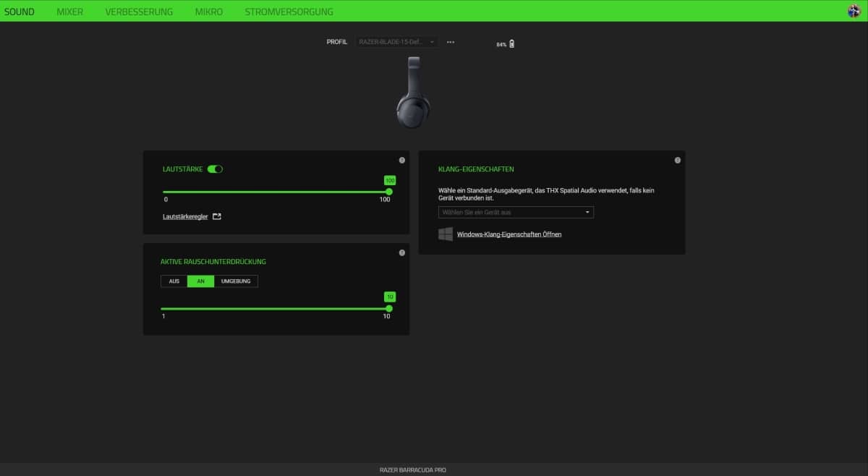Expand the PROFIL dropdown
Viewport: 868px width, 476px height.
[396, 42]
